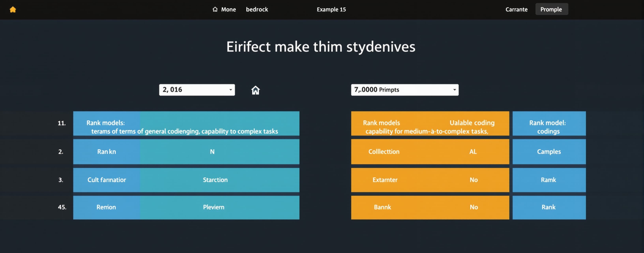Select the 'Bannk' cell

[x=382, y=207]
